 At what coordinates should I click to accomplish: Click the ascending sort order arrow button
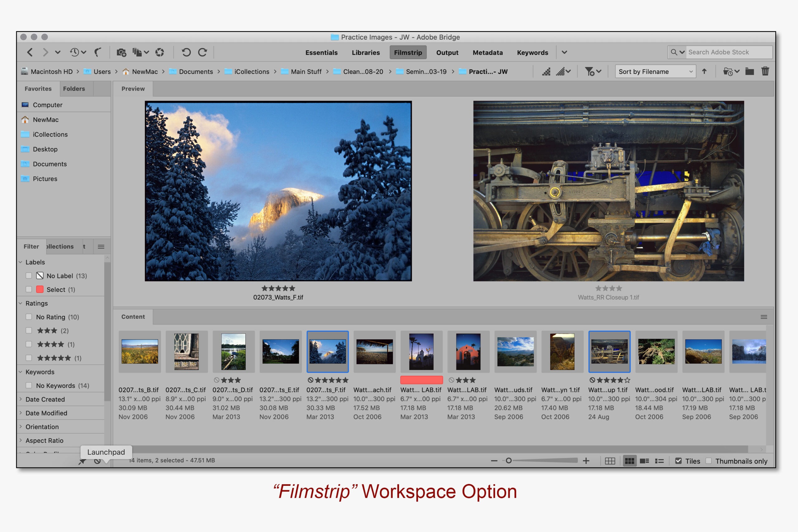pos(705,72)
